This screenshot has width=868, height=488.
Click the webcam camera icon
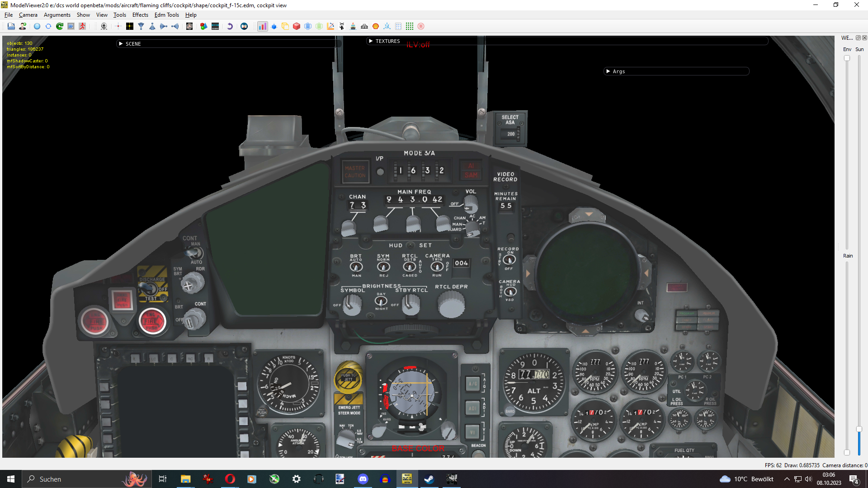(104, 26)
